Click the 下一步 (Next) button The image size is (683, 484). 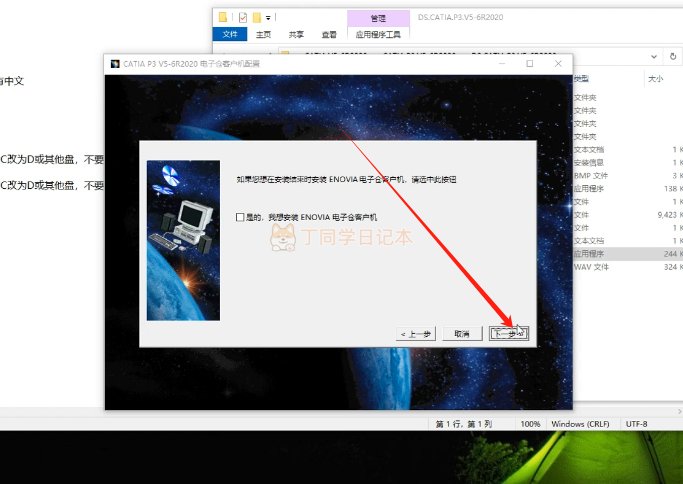[x=509, y=334]
